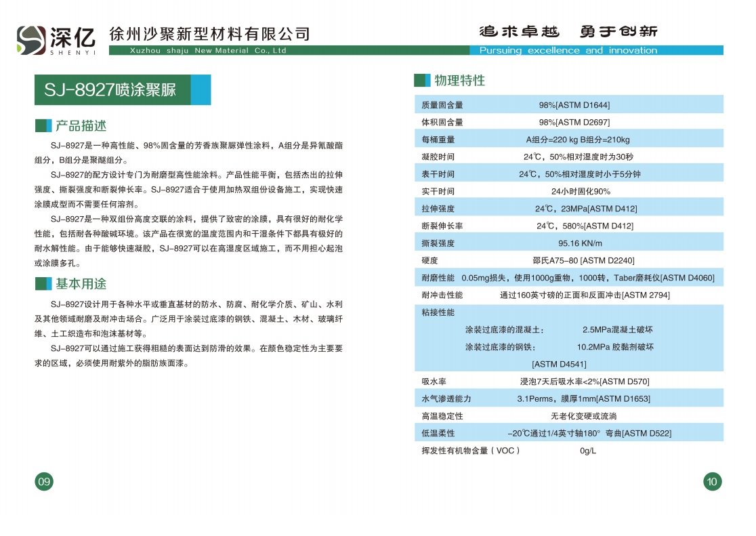Viewport: 756px width, 536px height.
Task: Select the -20℃ bend test value [ASTM D522]
Action: (589, 433)
